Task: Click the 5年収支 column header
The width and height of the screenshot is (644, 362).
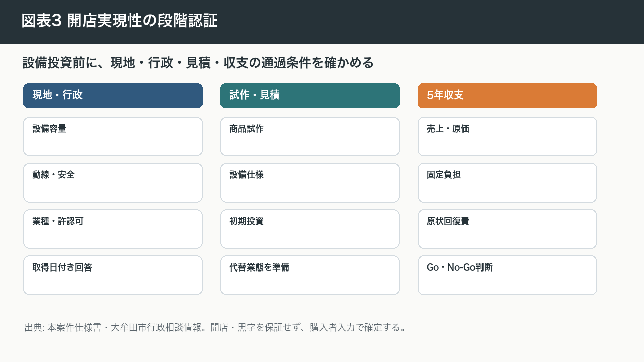Action: [507, 96]
